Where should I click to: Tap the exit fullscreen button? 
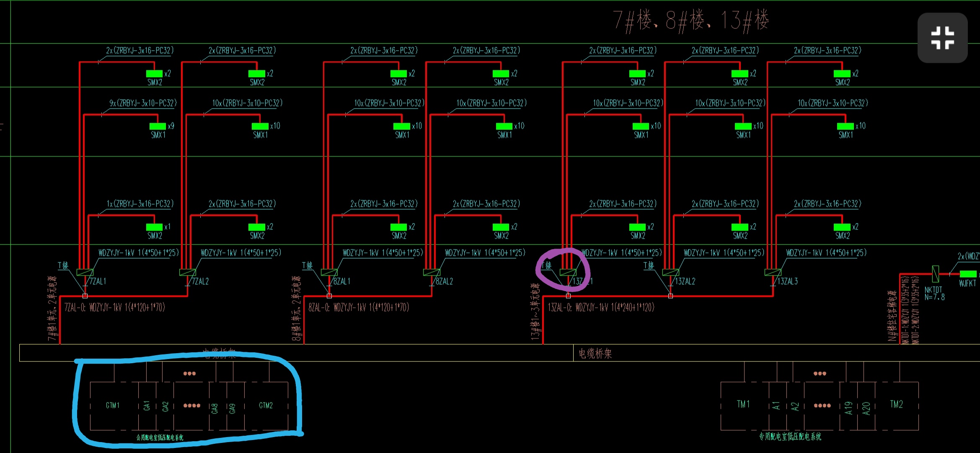pyautogui.click(x=942, y=38)
